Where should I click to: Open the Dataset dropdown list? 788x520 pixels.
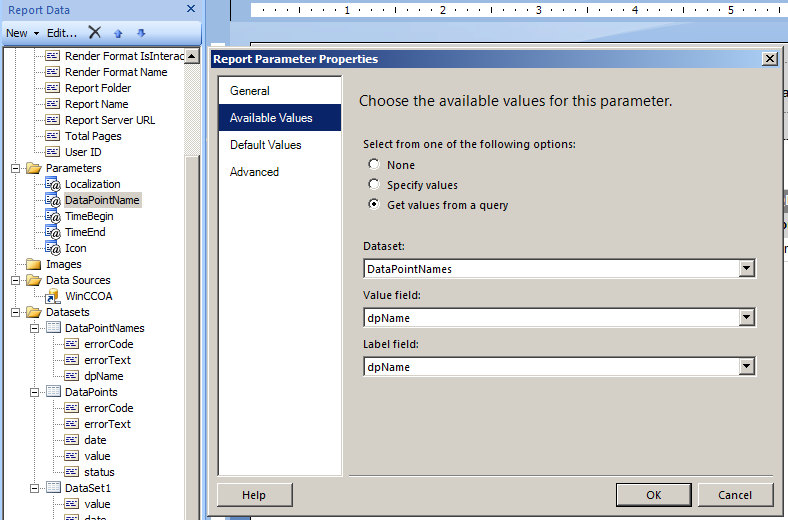click(x=746, y=268)
